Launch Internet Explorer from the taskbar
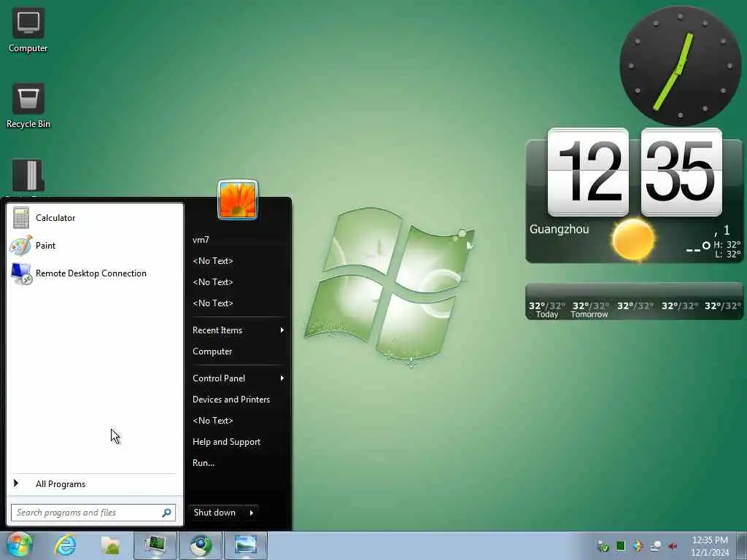 pyautogui.click(x=65, y=545)
